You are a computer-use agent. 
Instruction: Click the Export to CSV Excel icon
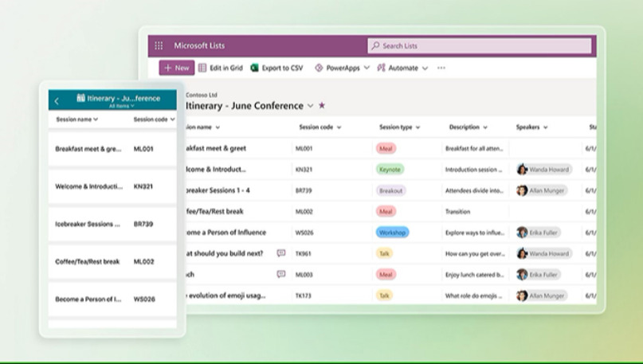(255, 68)
